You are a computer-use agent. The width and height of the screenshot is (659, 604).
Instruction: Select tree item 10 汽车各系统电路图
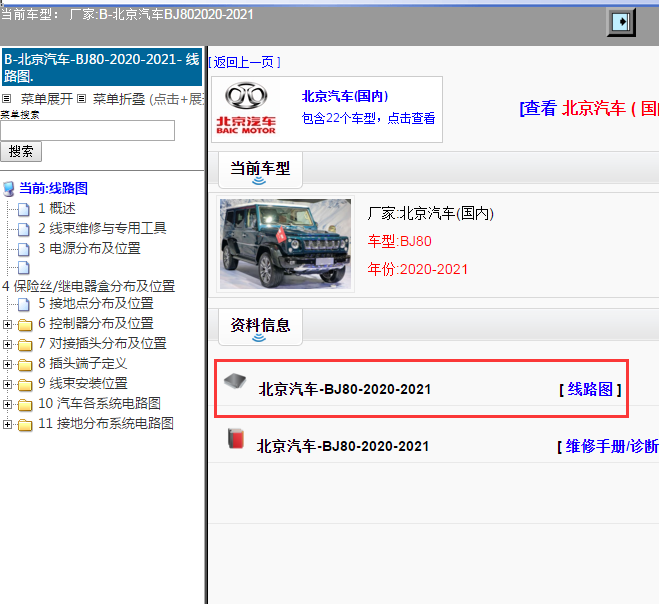click(x=100, y=404)
